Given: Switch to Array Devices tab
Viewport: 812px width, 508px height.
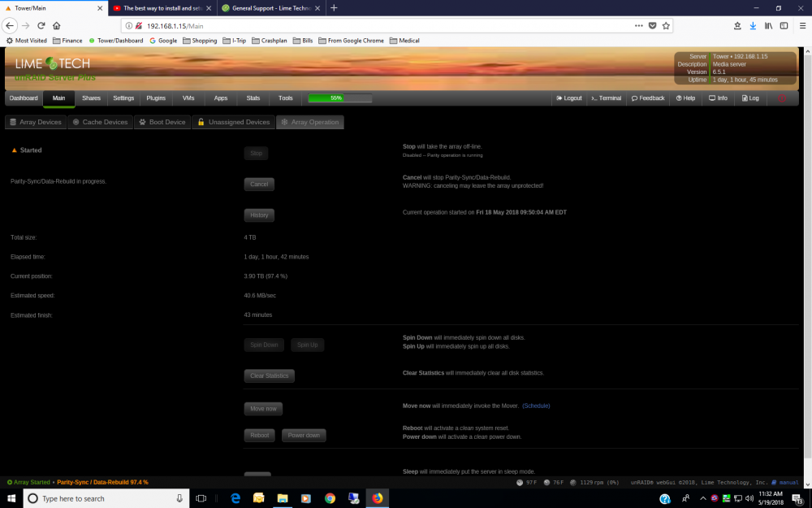Looking at the screenshot, I should 36,122.
